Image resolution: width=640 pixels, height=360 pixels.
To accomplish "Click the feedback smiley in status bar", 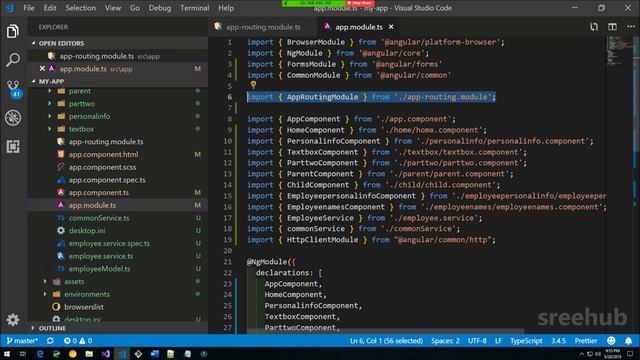I will click(x=611, y=340).
